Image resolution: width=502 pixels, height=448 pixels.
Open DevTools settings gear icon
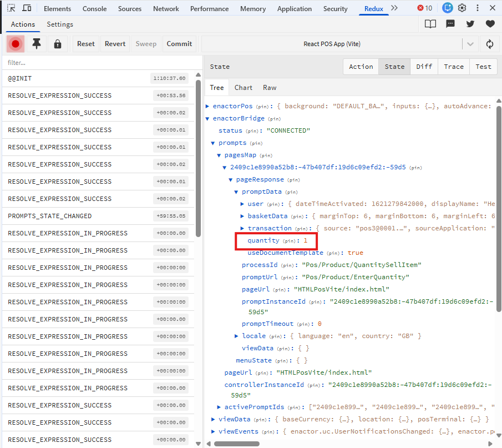pos(462,8)
